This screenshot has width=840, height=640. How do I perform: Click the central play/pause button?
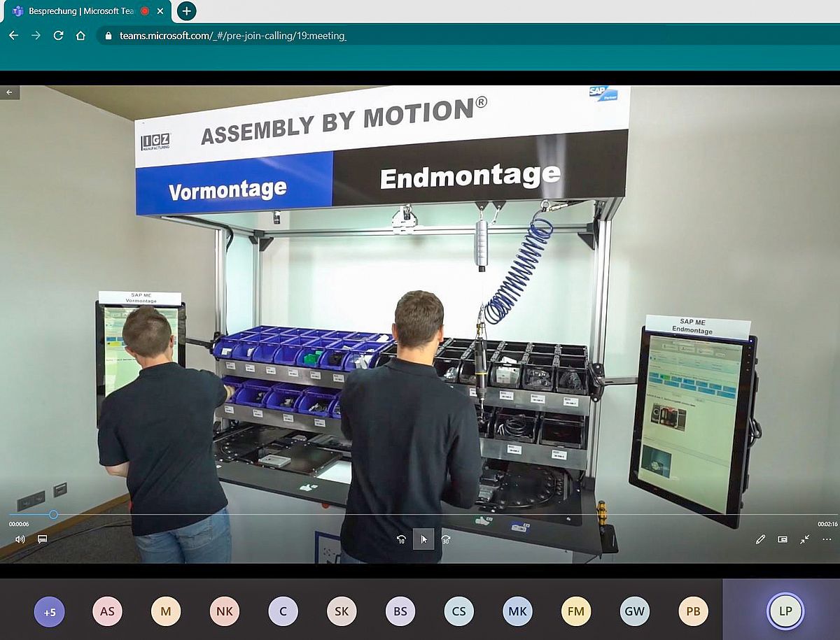(423, 539)
